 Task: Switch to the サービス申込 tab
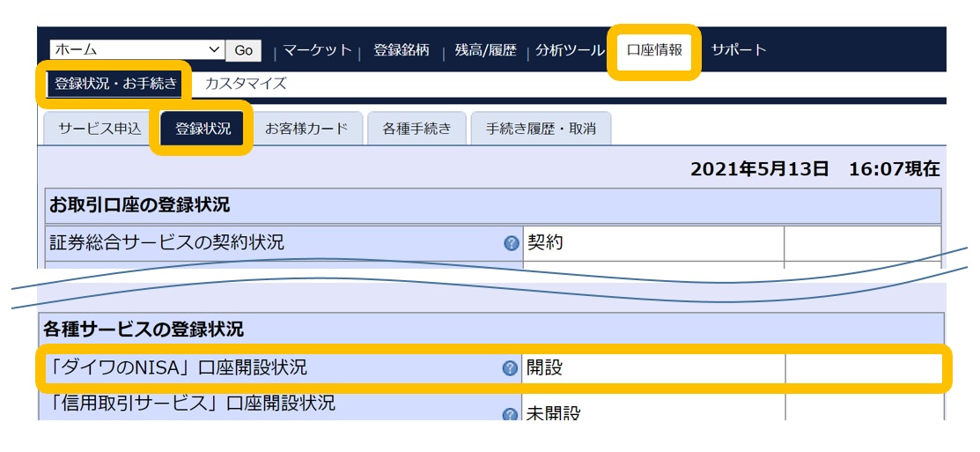pos(99,129)
